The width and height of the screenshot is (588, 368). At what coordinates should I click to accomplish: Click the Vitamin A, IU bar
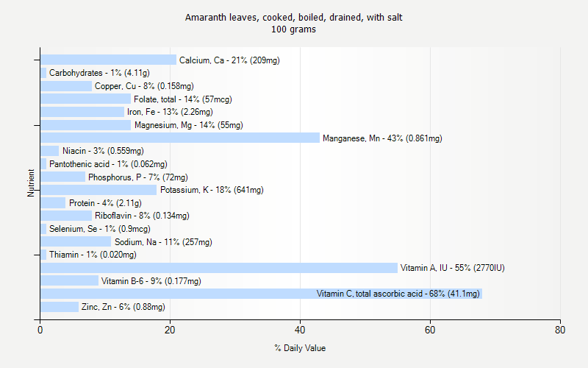[x=218, y=268]
